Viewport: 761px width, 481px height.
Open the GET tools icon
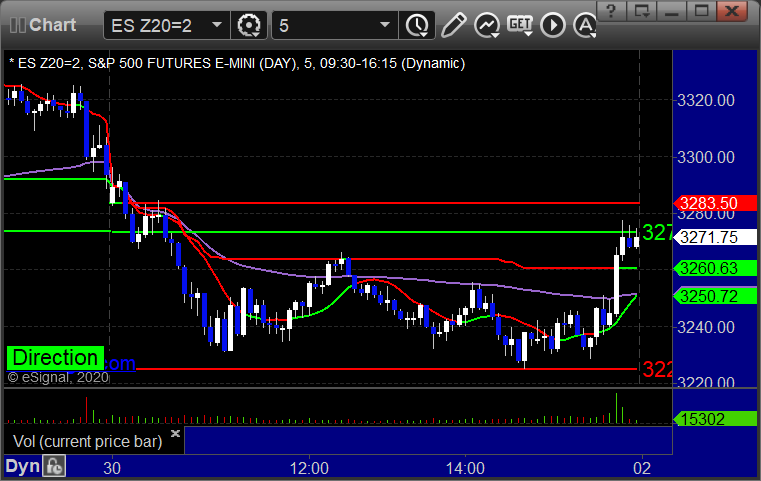pyautogui.click(x=520, y=25)
